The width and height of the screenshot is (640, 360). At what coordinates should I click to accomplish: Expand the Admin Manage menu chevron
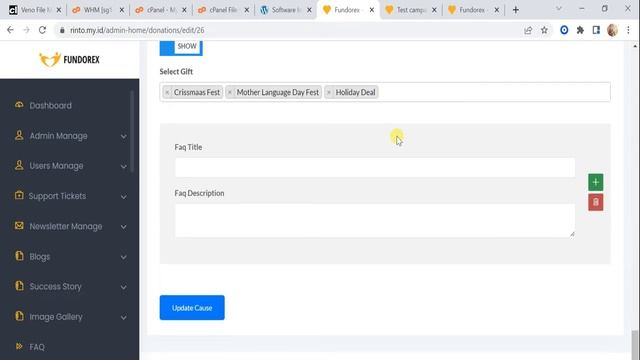tap(123, 136)
